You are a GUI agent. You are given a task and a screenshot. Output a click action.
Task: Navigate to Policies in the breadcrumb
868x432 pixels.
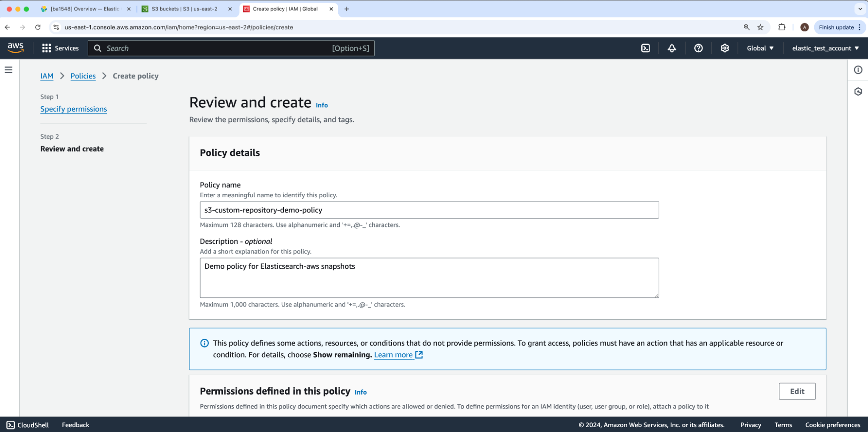pos(83,76)
